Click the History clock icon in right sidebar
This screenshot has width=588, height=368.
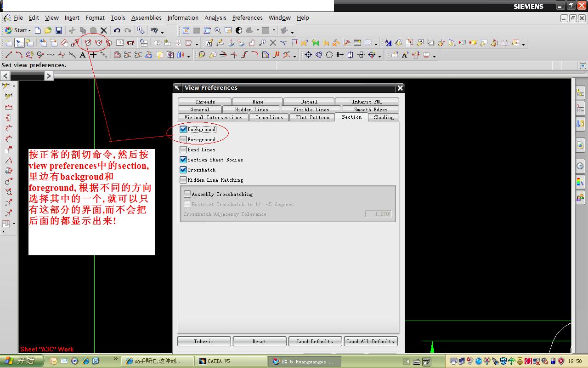580,166
